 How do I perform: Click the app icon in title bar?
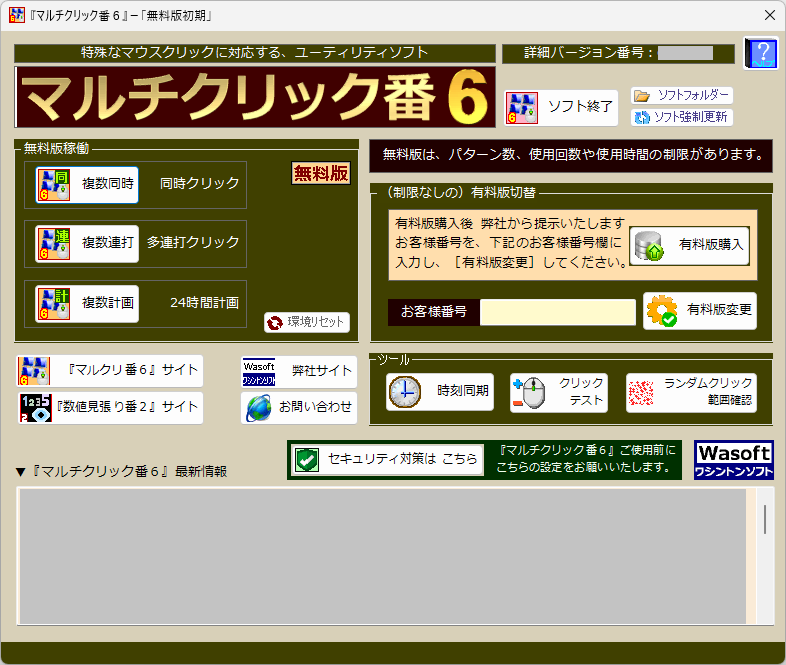(x=17, y=15)
